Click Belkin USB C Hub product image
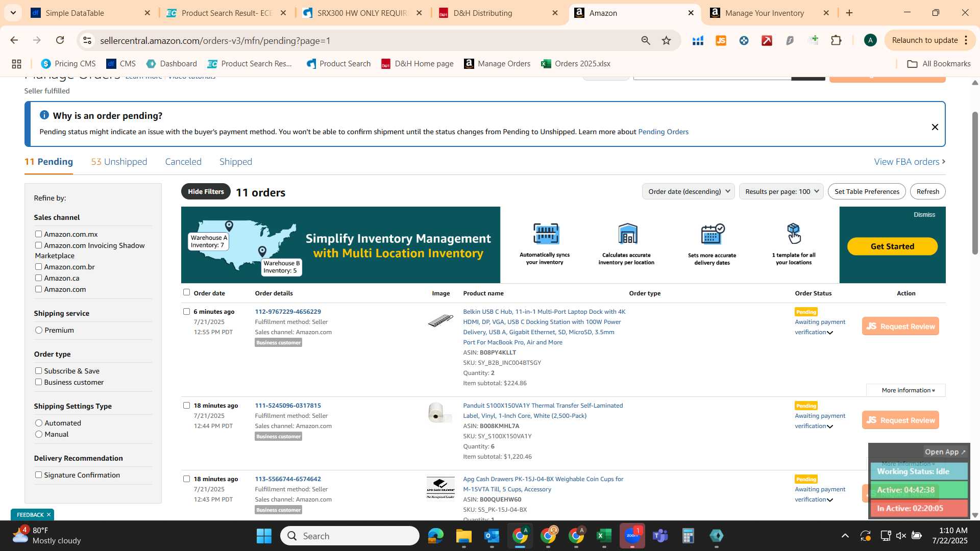This screenshot has width=980, height=551. coord(440,320)
